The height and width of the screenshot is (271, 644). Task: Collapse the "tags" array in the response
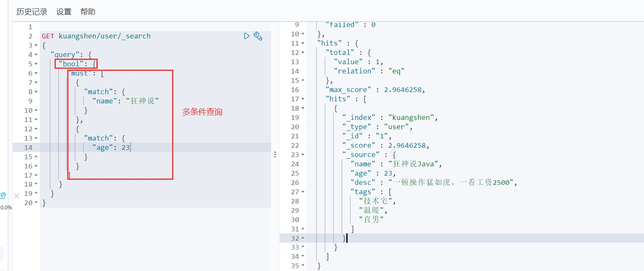303,192
